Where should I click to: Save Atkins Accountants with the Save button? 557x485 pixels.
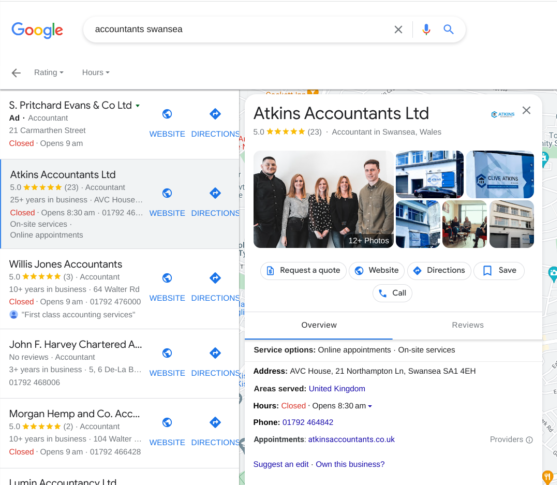(499, 271)
